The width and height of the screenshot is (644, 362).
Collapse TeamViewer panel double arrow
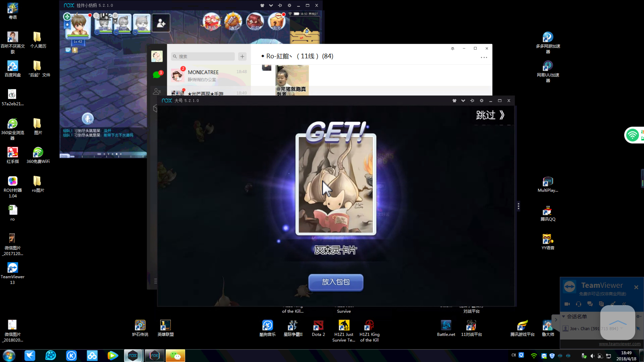[x=624, y=304]
